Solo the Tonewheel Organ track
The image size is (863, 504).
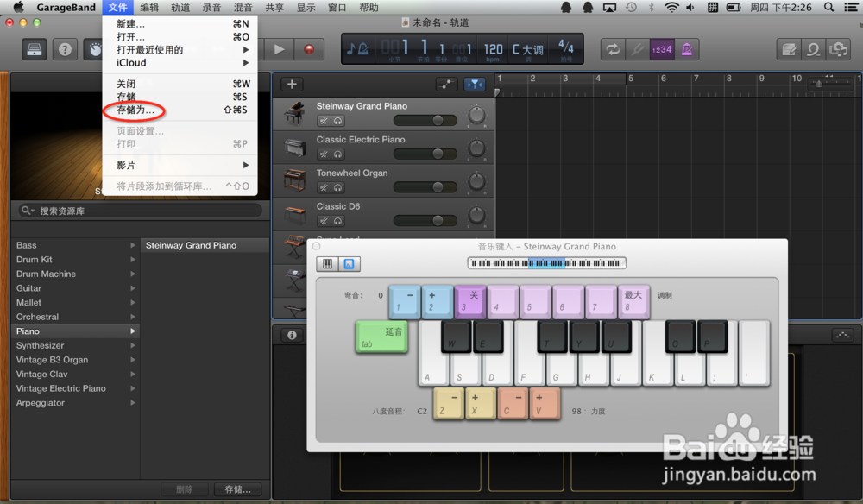pyautogui.click(x=337, y=187)
